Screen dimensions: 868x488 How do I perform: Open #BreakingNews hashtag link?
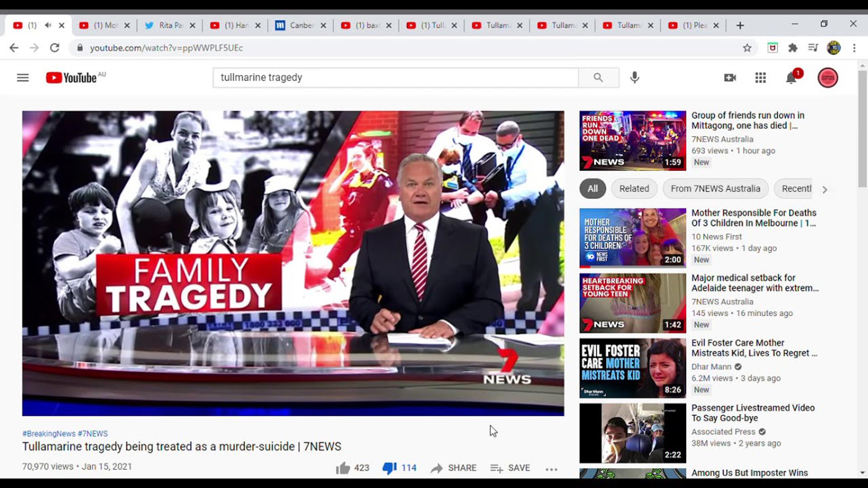click(x=49, y=434)
